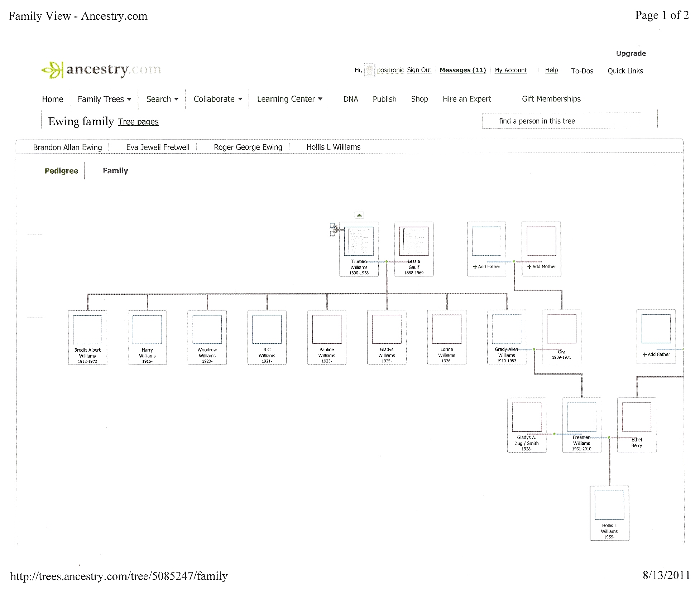Click the up arrow above Truman Williams
This screenshot has height=594, width=700.
359,215
